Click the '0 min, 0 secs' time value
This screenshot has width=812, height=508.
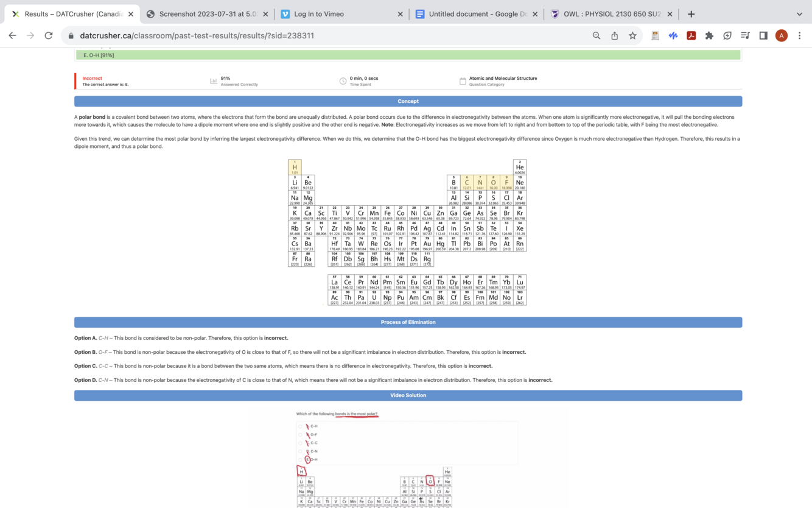pos(364,78)
